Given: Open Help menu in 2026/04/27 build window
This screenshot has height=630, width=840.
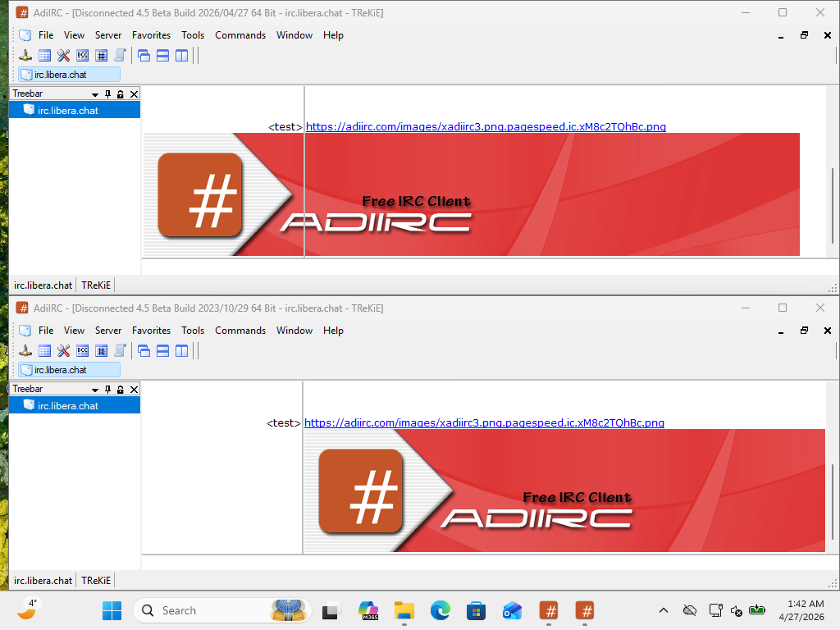Looking at the screenshot, I should click(333, 35).
